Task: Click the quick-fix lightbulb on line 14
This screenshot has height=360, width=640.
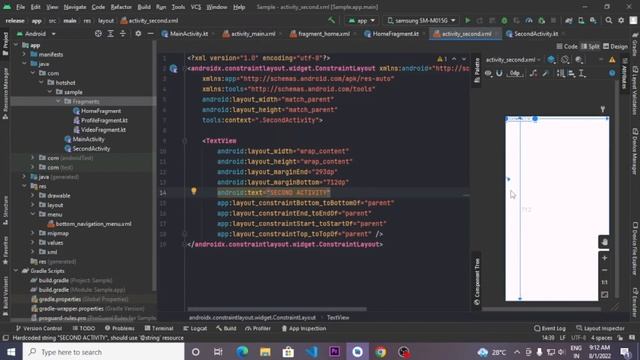Action: pyautogui.click(x=194, y=191)
